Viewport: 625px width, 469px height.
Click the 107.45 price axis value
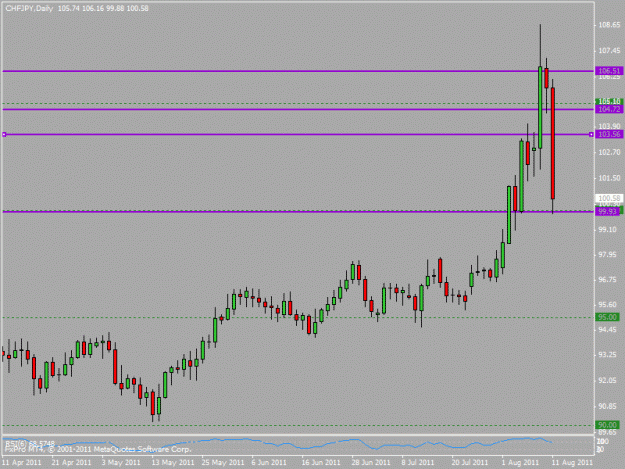(609, 51)
